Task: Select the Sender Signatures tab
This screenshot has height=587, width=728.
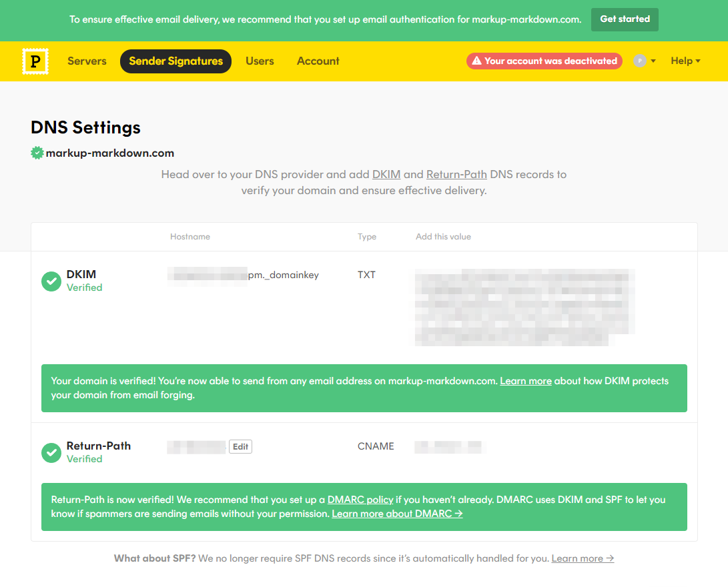Action: [x=175, y=61]
